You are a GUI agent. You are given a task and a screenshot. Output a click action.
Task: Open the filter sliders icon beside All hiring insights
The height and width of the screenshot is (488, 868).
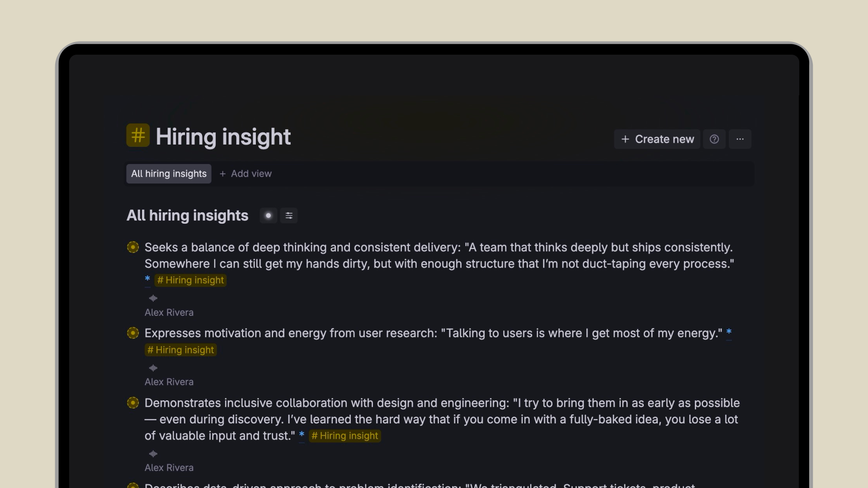point(289,216)
